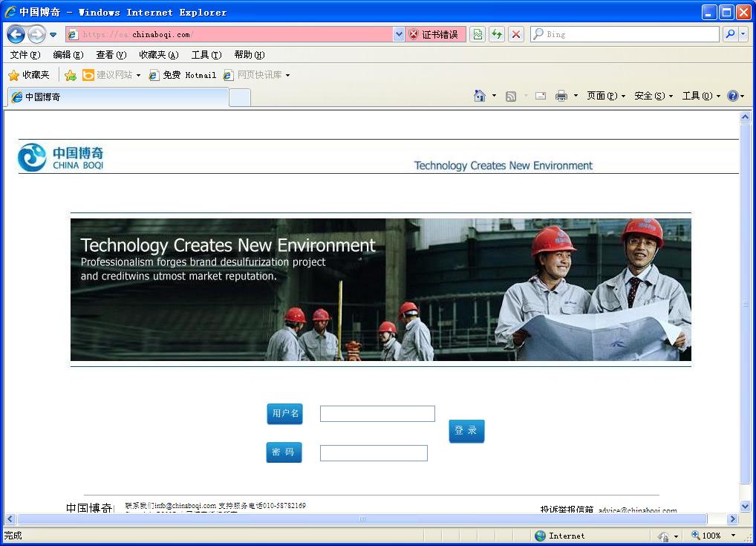The width and height of the screenshot is (756, 546).
Task: Open the search provider dropdown arrow
Action: point(743,34)
